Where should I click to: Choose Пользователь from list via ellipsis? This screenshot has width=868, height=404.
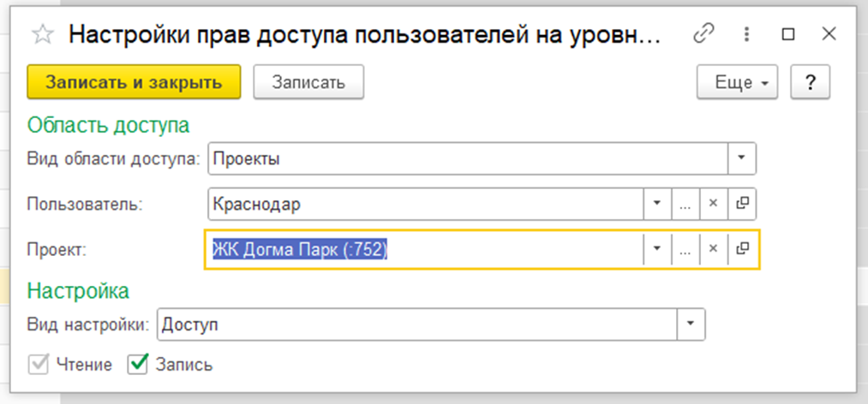coord(685,205)
